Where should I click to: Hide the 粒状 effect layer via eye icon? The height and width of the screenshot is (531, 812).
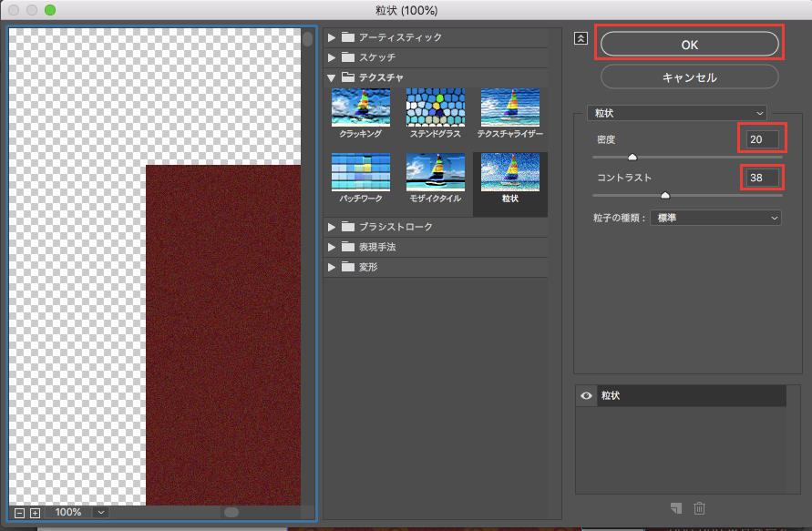click(x=587, y=396)
